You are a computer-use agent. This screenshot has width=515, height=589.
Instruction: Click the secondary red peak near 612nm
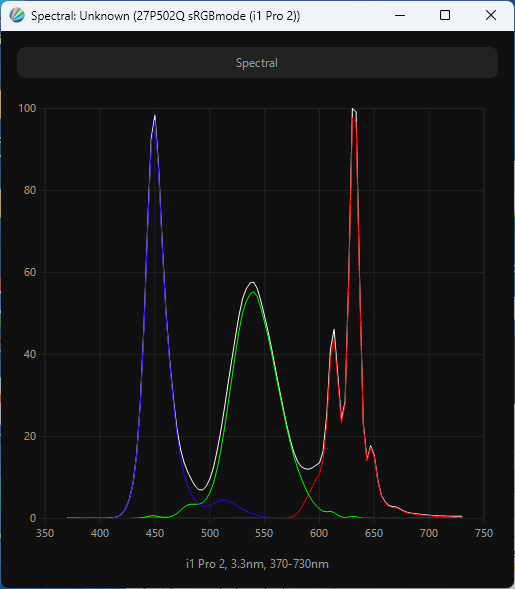[x=334, y=339]
